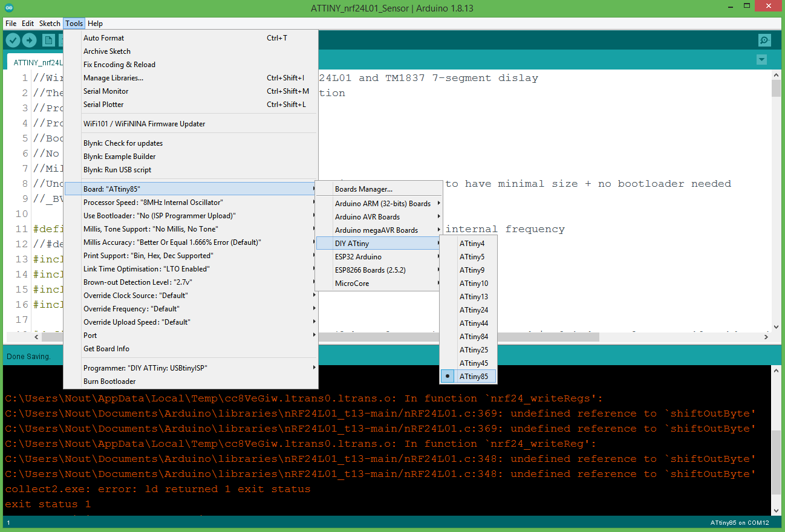
Task: Expand Arduino AVR Boards submenu
Action: 379,217
